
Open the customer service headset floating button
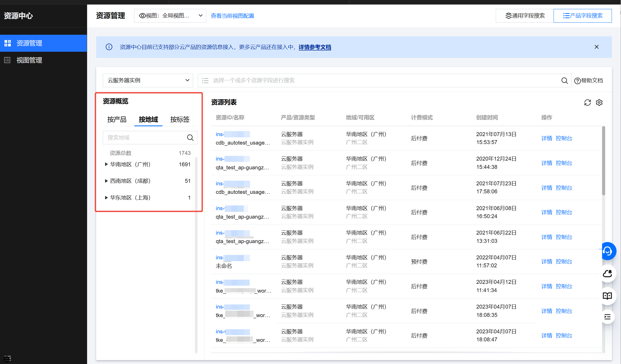[607, 251]
